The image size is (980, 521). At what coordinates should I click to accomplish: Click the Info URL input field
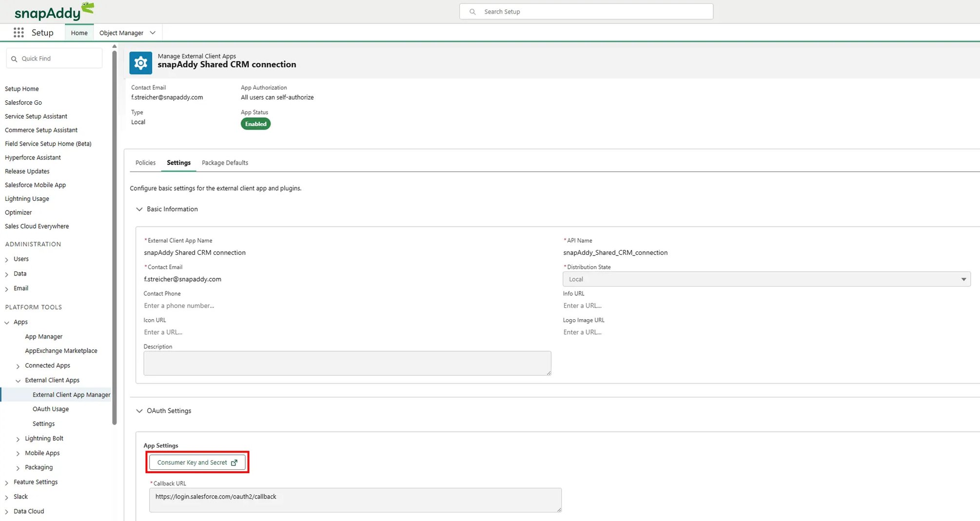click(766, 306)
